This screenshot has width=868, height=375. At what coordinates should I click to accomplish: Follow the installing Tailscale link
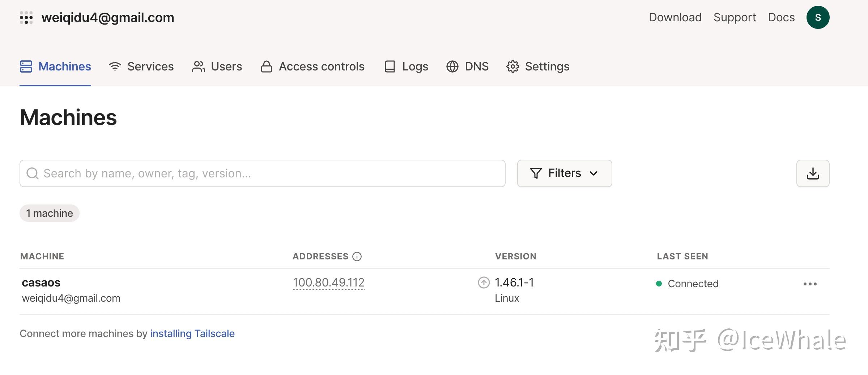[x=192, y=333]
